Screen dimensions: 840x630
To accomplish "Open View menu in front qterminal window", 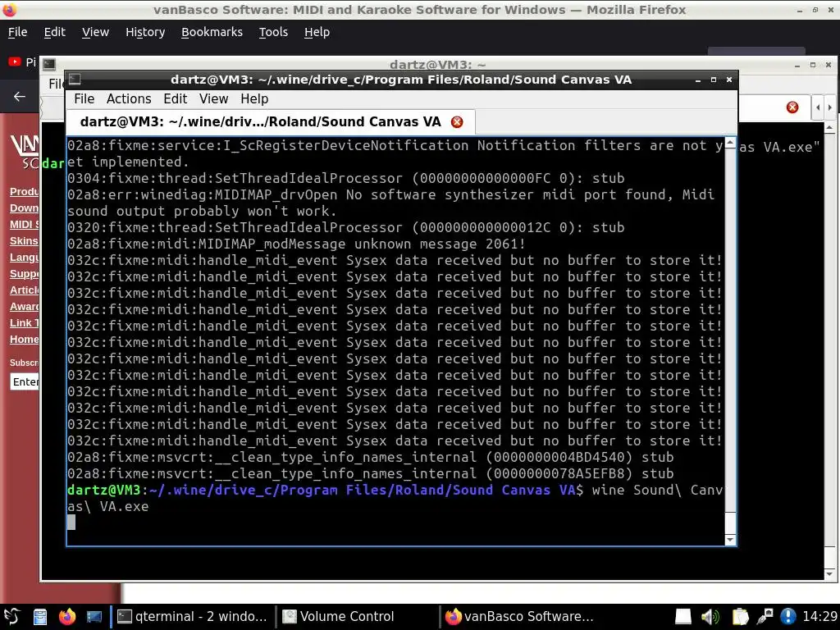I will [x=214, y=99].
